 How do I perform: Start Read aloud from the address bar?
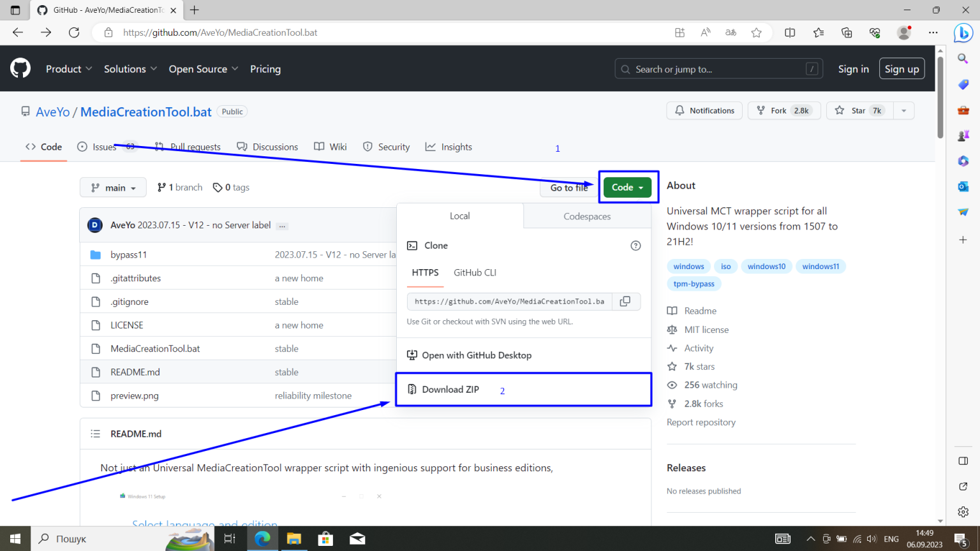click(x=705, y=32)
